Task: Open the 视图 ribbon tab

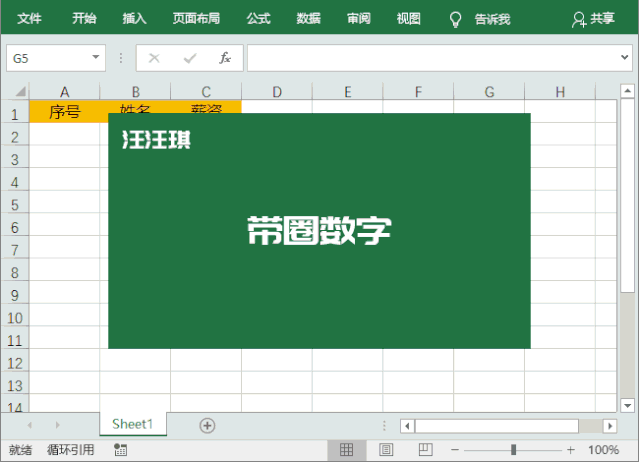Action: coord(408,18)
